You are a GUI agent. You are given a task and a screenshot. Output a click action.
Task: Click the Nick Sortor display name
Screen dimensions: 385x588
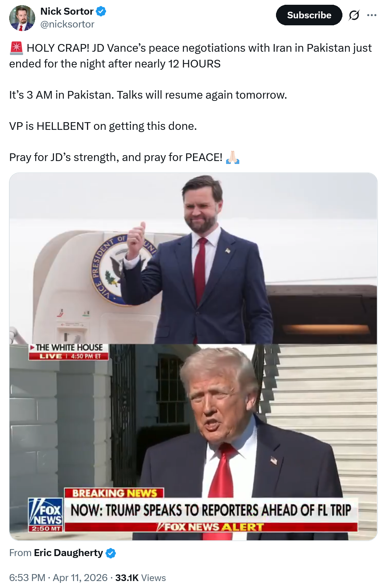click(x=67, y=11)
